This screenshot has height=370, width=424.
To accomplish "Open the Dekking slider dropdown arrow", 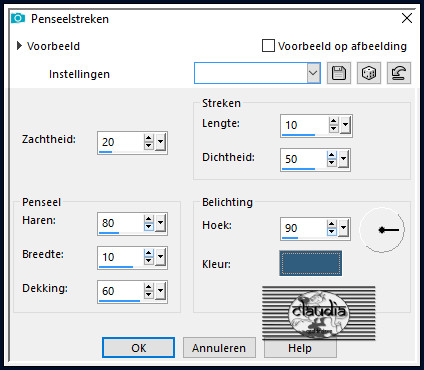I will (x=160, y=291).
